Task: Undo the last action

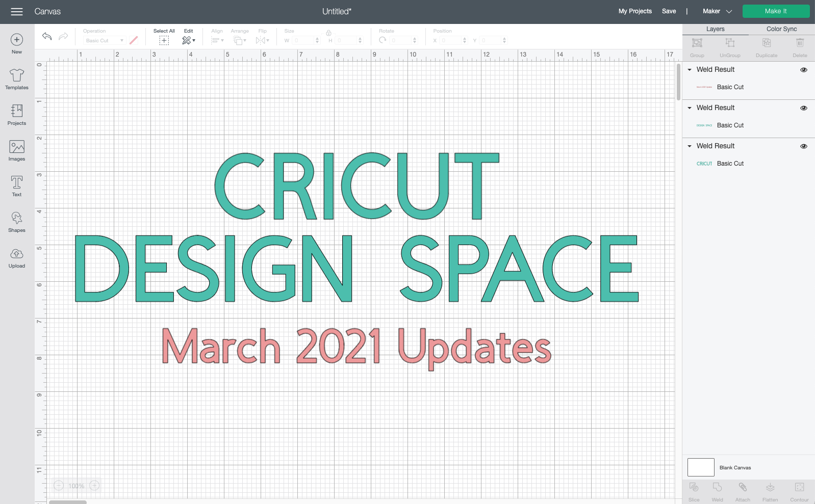Action: coord(47,36)
